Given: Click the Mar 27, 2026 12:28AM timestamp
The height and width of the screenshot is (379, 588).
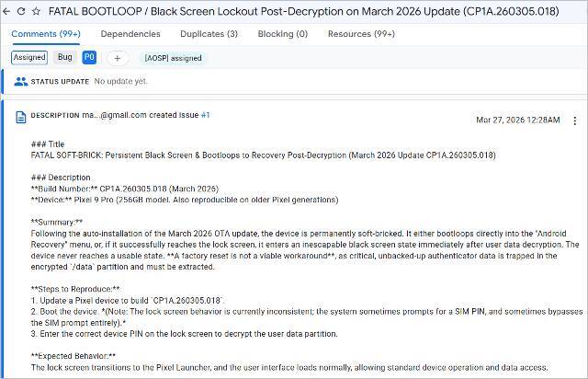Looking at the screenshot, I should point(518,120).
